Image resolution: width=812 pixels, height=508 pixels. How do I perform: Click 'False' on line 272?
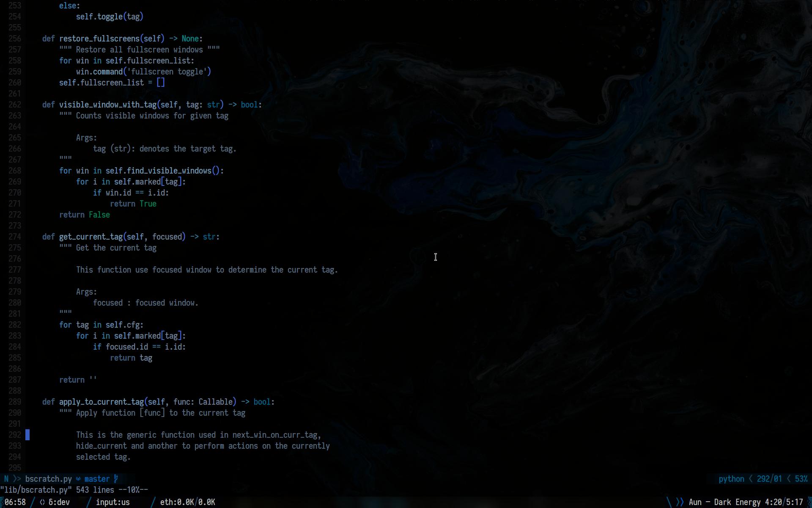(x=99, y=215)
